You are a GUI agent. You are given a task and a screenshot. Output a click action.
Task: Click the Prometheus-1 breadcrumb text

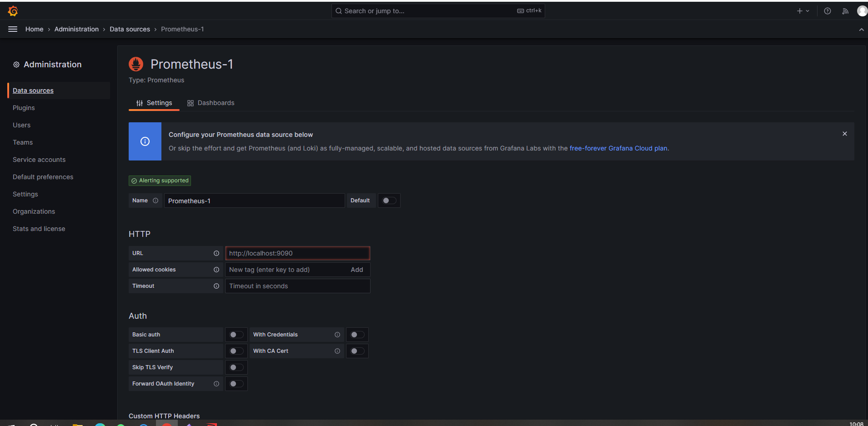coord(182,29)
